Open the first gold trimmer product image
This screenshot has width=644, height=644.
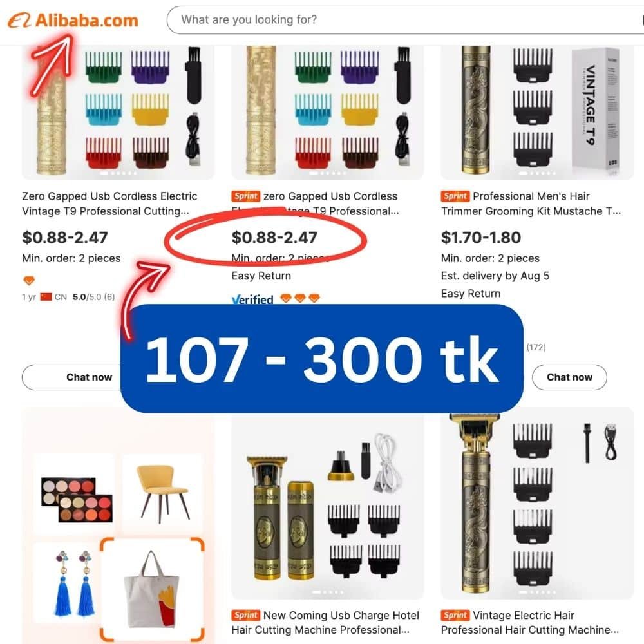118,113
